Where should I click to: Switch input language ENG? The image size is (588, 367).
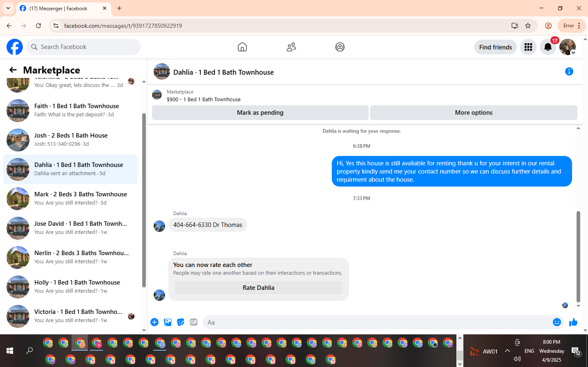529,351
